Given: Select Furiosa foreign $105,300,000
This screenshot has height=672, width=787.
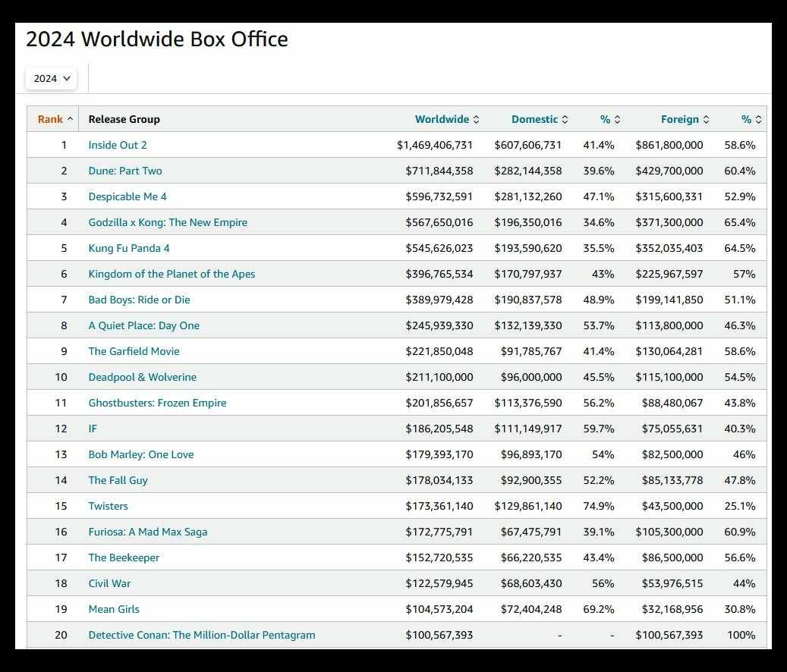Looking at the screenshot, I should coord(669,532).
